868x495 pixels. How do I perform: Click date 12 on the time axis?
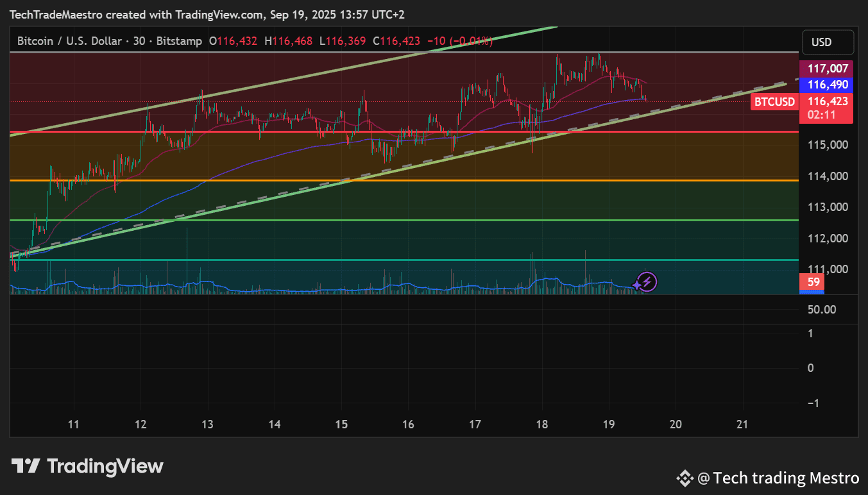tap(140, 424)
